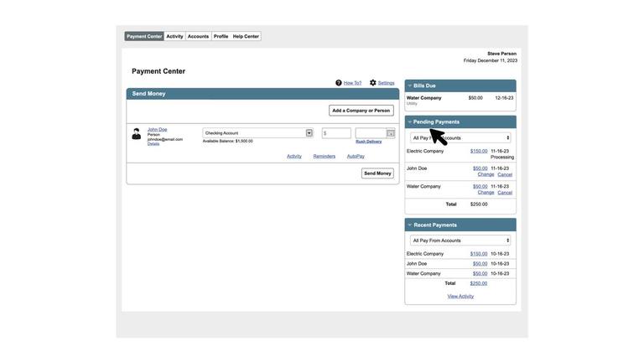Click Pending Payments total $250.00
Viewport: 644px width, 362px height.
(x=479, y=204)
